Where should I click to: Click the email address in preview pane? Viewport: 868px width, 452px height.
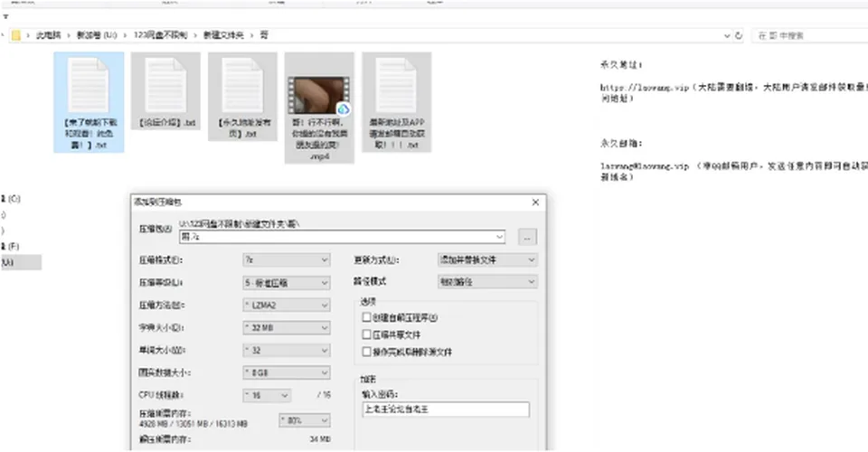click(645, 166)
